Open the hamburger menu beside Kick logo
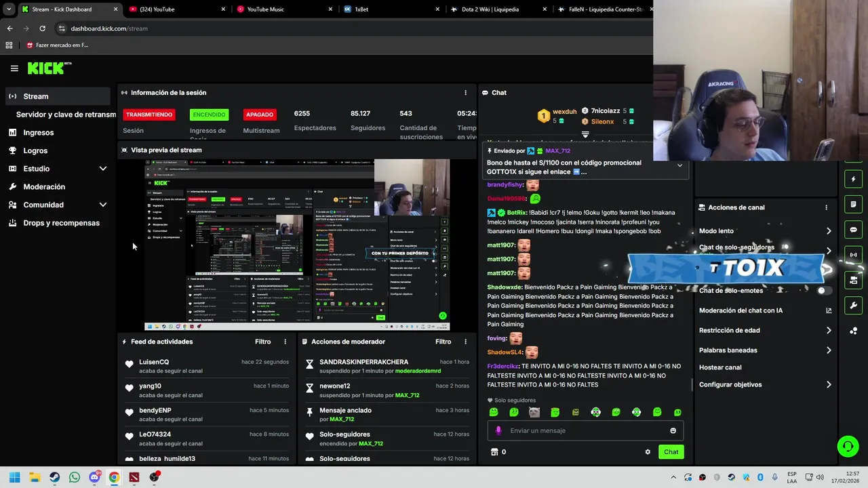 [14, 68]
